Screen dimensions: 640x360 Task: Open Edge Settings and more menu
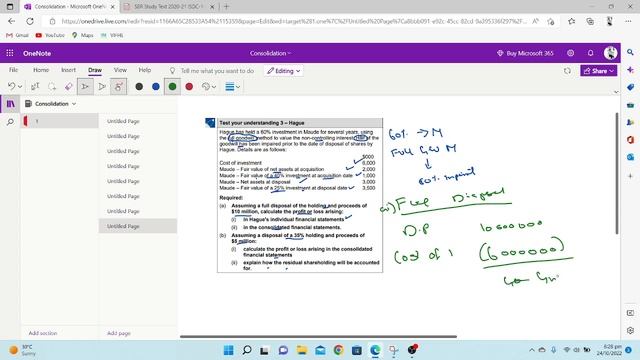click(628, 21)
